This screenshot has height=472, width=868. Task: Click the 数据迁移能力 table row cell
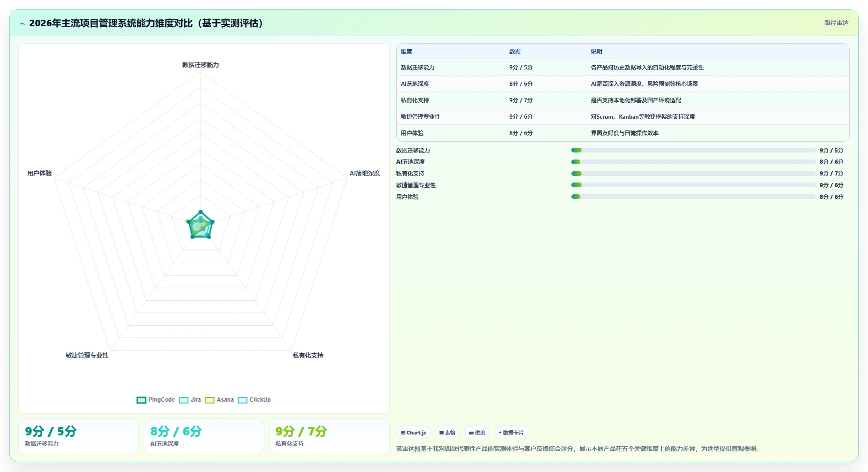(x=418, y=68)
